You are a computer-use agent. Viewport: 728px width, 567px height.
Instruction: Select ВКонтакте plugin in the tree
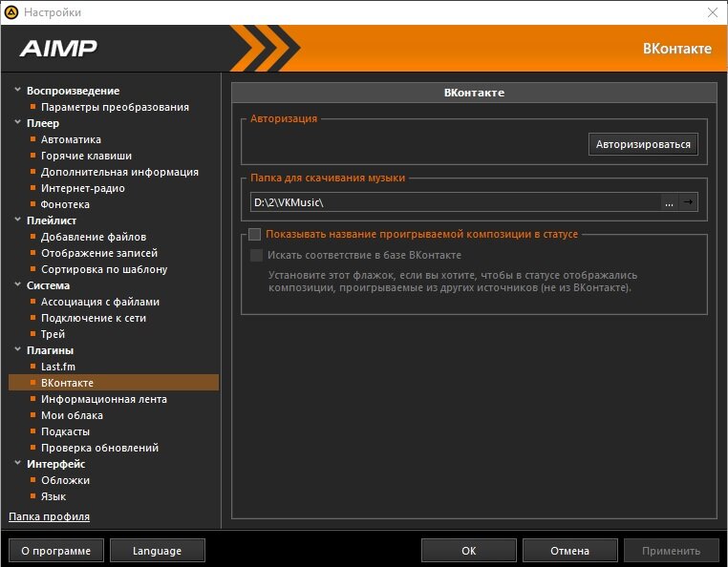[x=114, y=383]
